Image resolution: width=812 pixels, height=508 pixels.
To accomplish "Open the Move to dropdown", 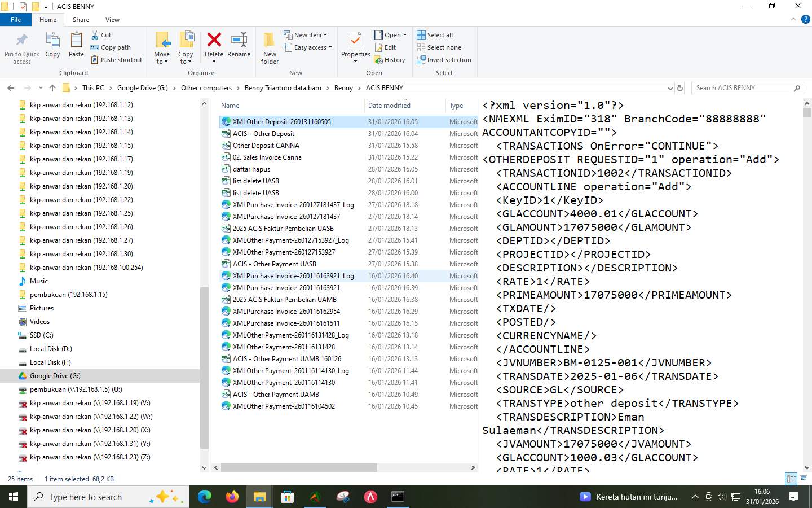I will tap(162, 47).
